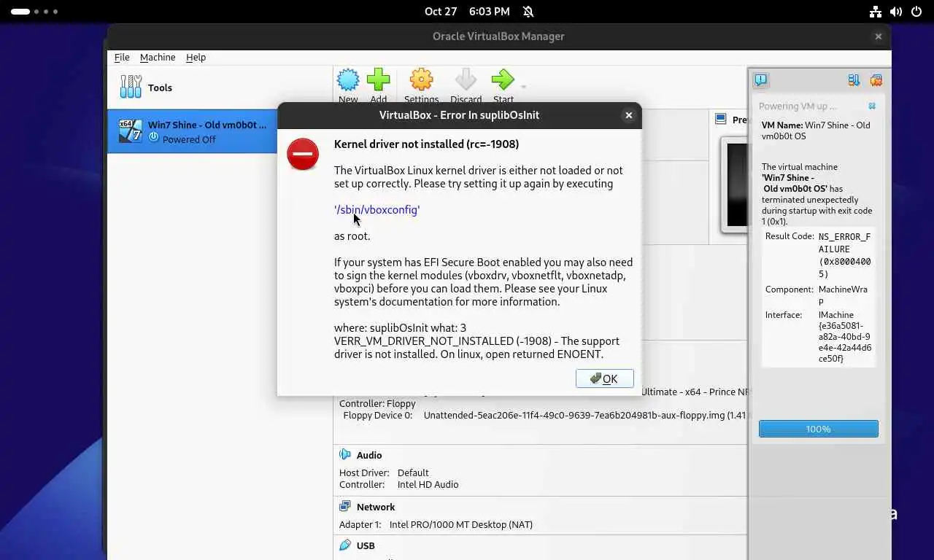Create a New virtual machine

(x=348, y=86)
